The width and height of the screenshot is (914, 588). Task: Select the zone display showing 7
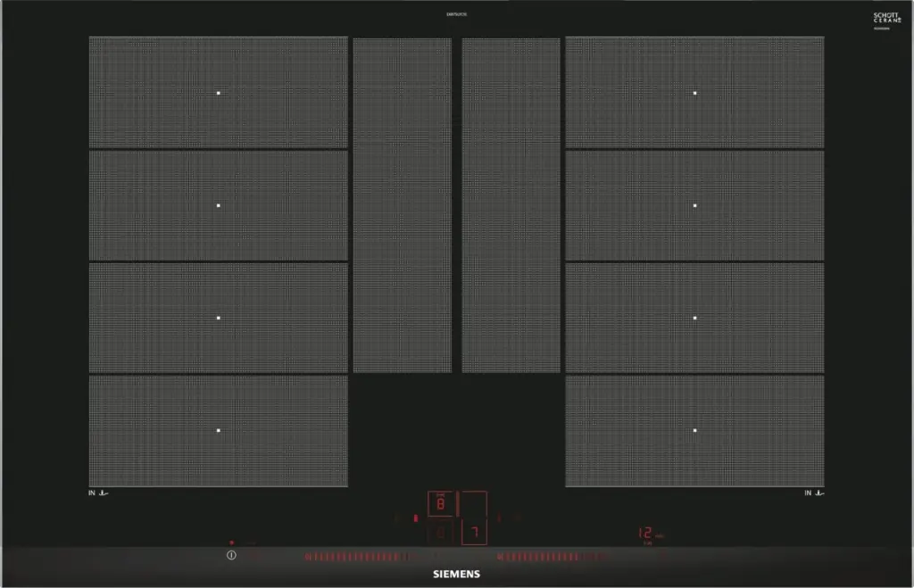pos(475,532)
